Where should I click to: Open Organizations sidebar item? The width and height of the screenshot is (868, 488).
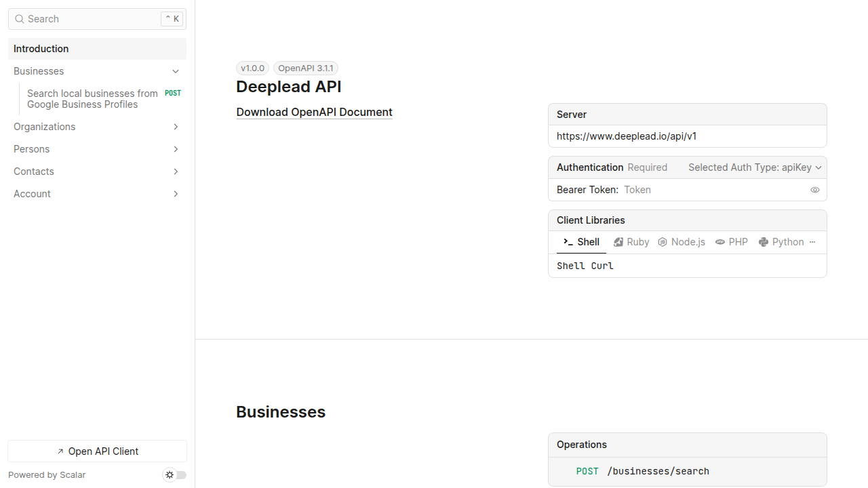tap(97, 127)
